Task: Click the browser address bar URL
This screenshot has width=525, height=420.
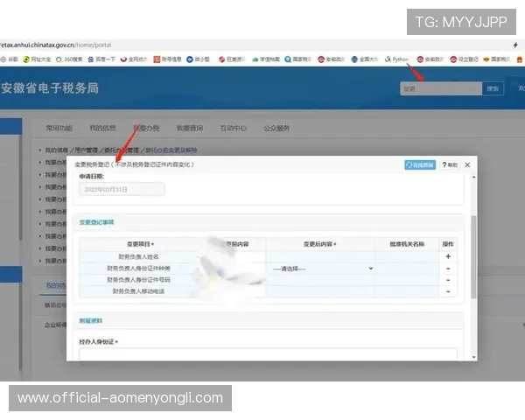Action: tap(56, 45)
